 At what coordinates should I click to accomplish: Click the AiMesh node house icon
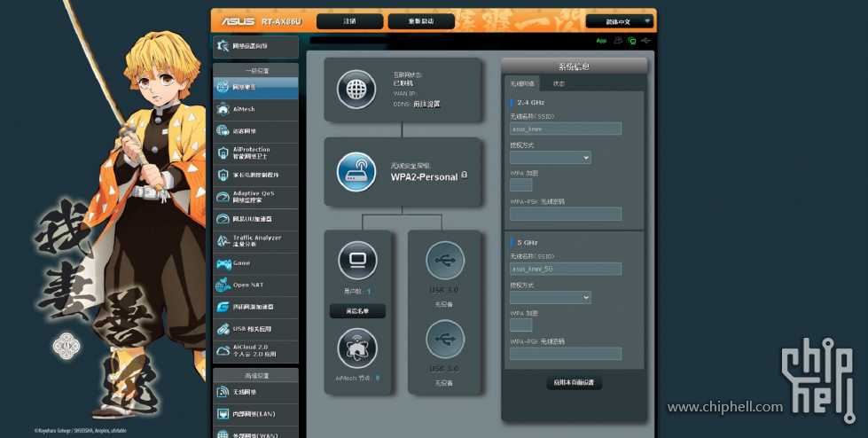coord(357,348)
